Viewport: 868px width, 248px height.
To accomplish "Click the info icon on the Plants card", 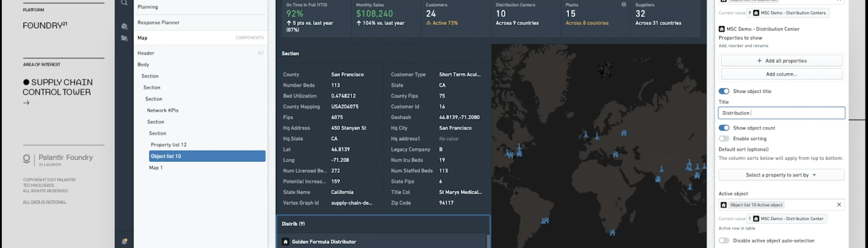I will (x=624, y=4).
